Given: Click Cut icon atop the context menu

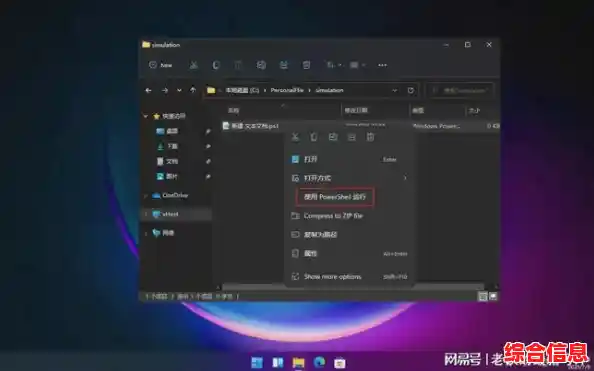Looking at the screenshot, I should click(295, 137).
